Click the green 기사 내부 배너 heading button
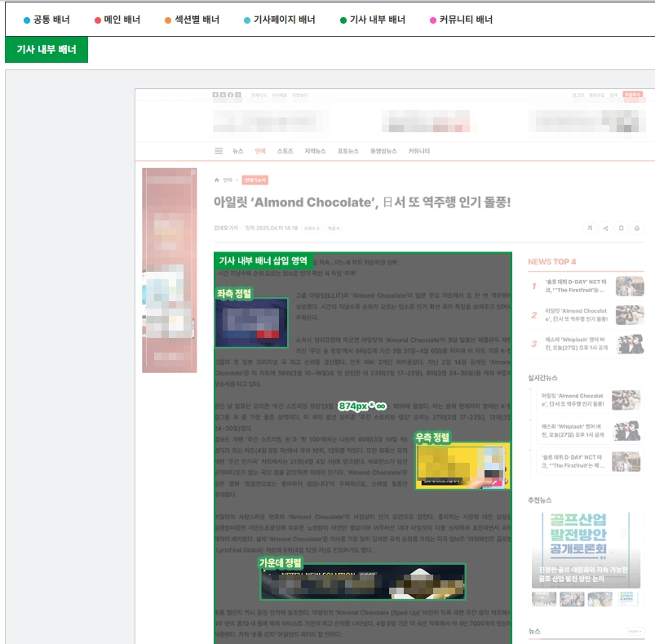 [x=46, y=49]
